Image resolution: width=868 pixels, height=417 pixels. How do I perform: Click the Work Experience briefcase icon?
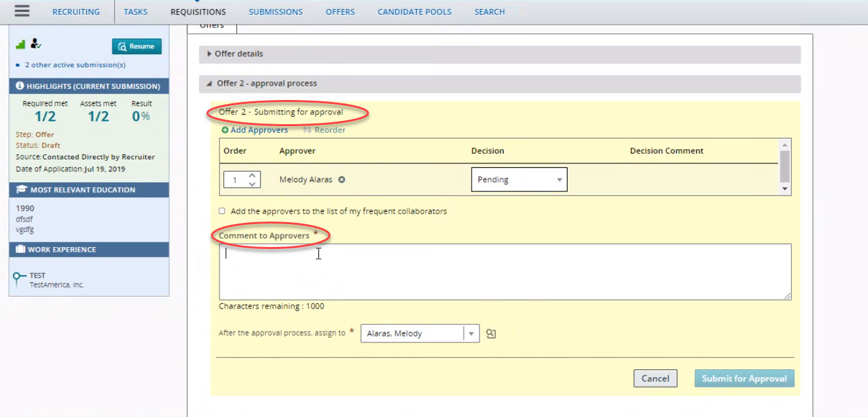(20, 250)
